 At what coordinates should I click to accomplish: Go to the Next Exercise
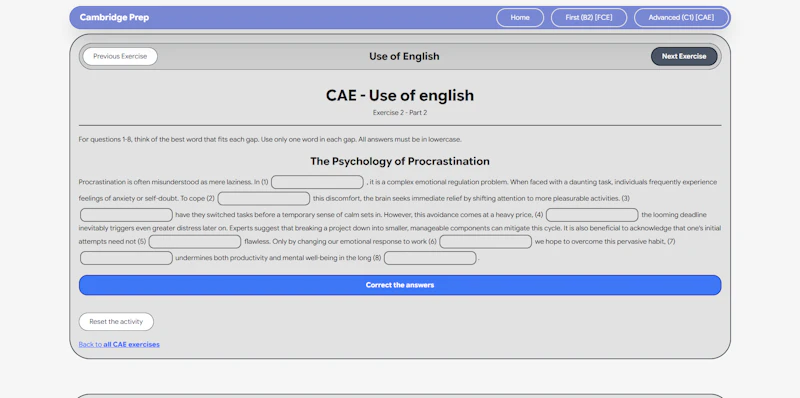[x=684, y=56]
